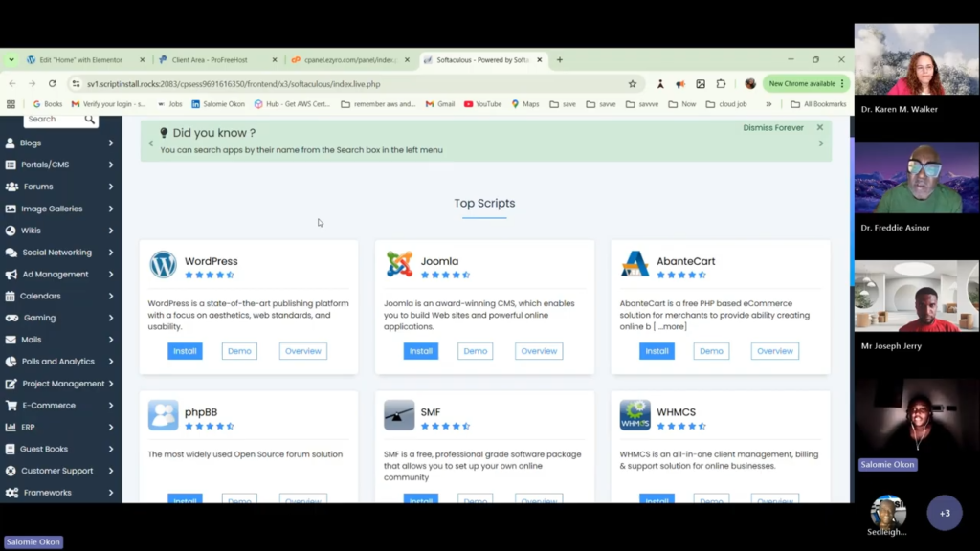Click Dismiss Forever link
Screen dimensions: 980x551
pyautogui.click(x=773, y=128)
